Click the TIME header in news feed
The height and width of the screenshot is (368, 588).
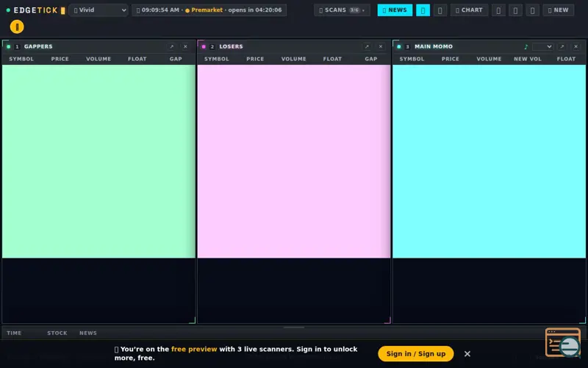pyautogui.click(x=14, y=333)
